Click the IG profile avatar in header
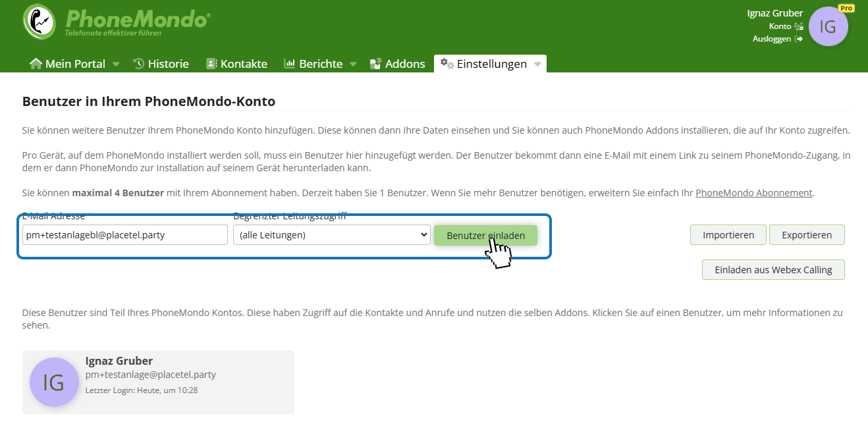This screenshot has width=868, height=426. [x=828, y=26]
